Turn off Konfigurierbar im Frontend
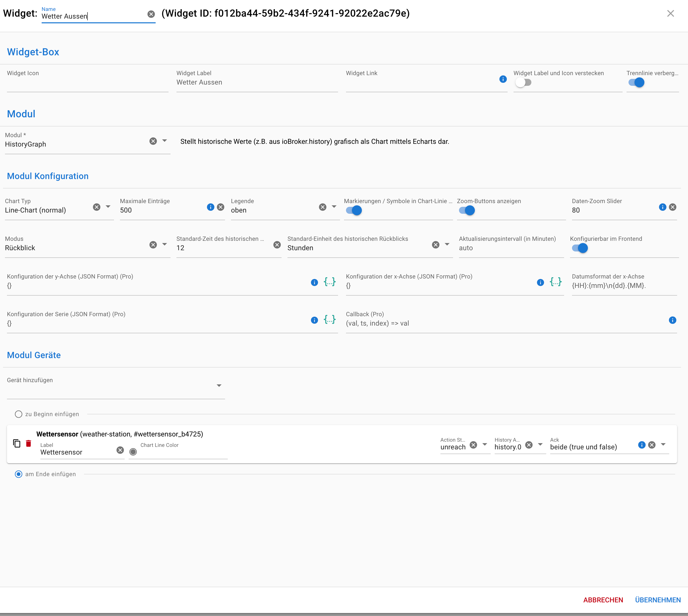688x616 pixels. (x=580, y=248)
